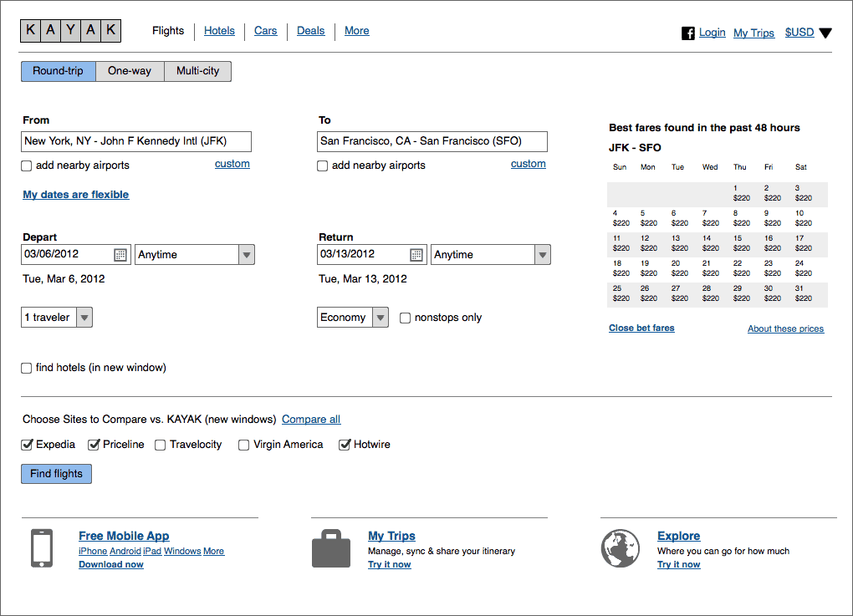
Task: Click the Facebook login icon
Action: (x=688, y=33)
